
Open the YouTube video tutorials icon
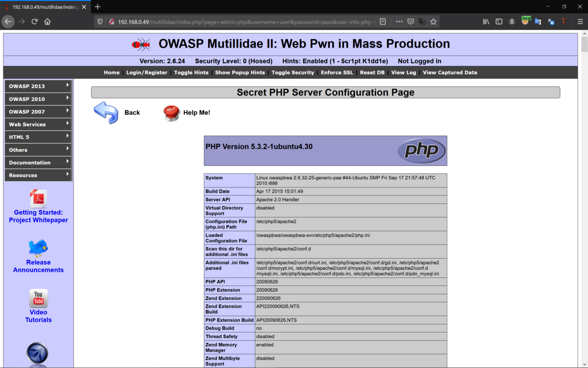(38, 298)
